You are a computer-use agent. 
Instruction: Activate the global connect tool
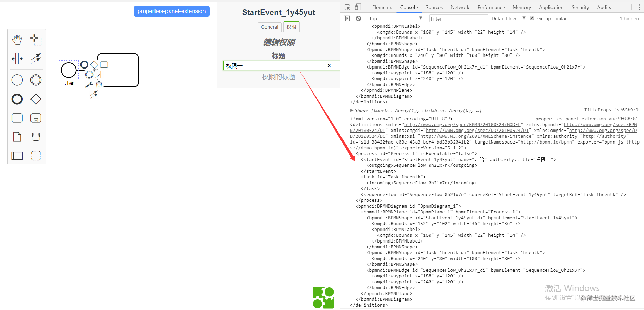pos(36,58)
